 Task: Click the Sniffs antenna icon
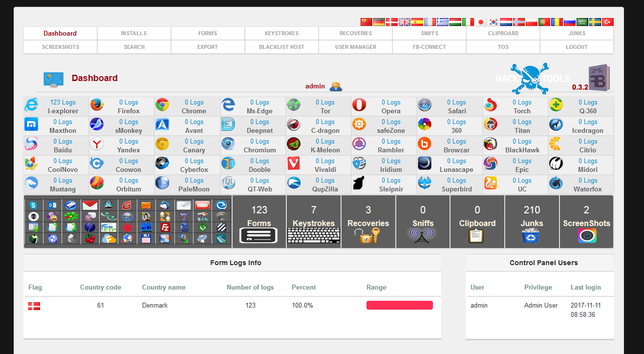[422, 236]
